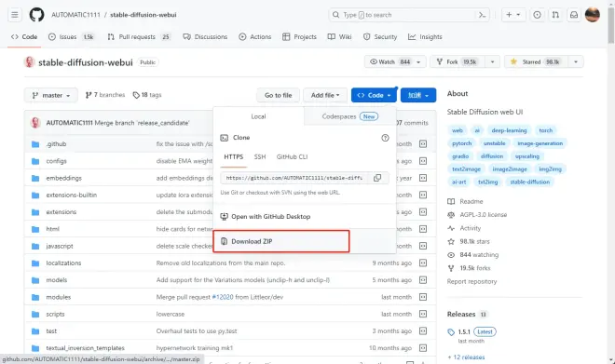Open the issues shortcut icon in header
This screenshot has width=615, height=364.
(537, 15)
